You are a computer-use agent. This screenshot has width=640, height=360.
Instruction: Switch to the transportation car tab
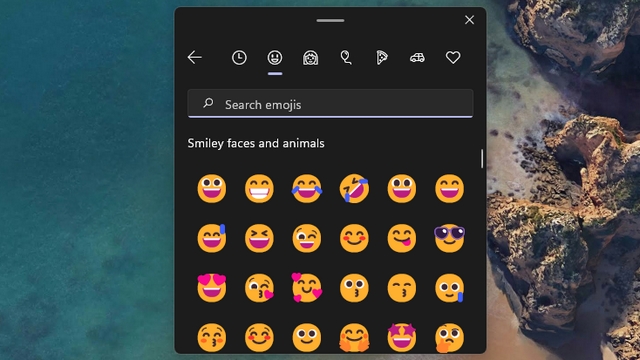click(x=417, y=58)
